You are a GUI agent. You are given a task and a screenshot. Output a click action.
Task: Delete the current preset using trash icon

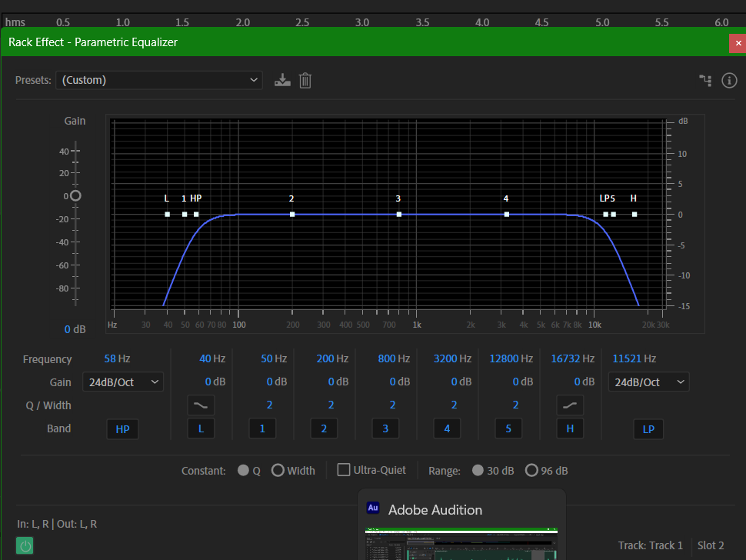pyautogui.click(x=305, y=80)
